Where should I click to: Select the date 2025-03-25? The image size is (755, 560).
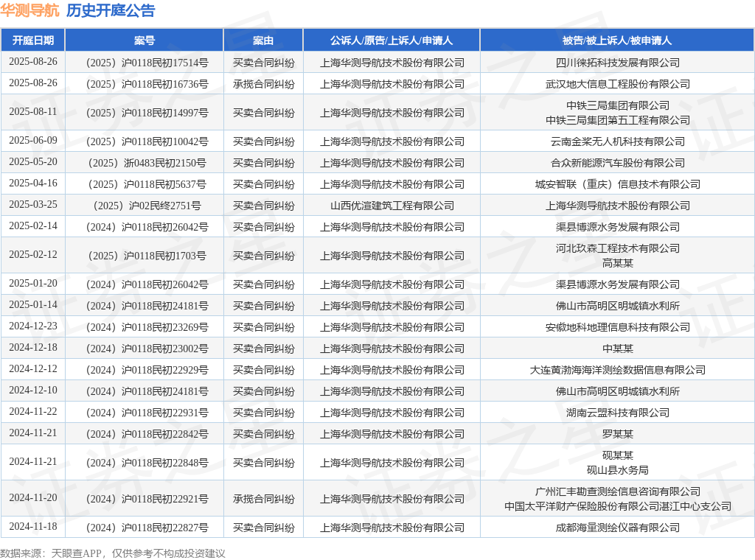tap(32, 204)
